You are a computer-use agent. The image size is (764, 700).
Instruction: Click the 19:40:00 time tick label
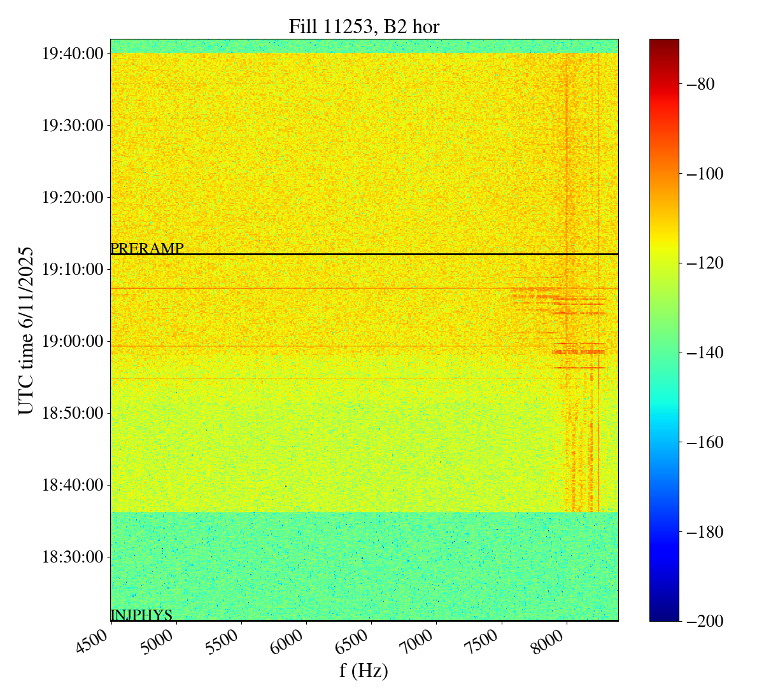[73, 53]
